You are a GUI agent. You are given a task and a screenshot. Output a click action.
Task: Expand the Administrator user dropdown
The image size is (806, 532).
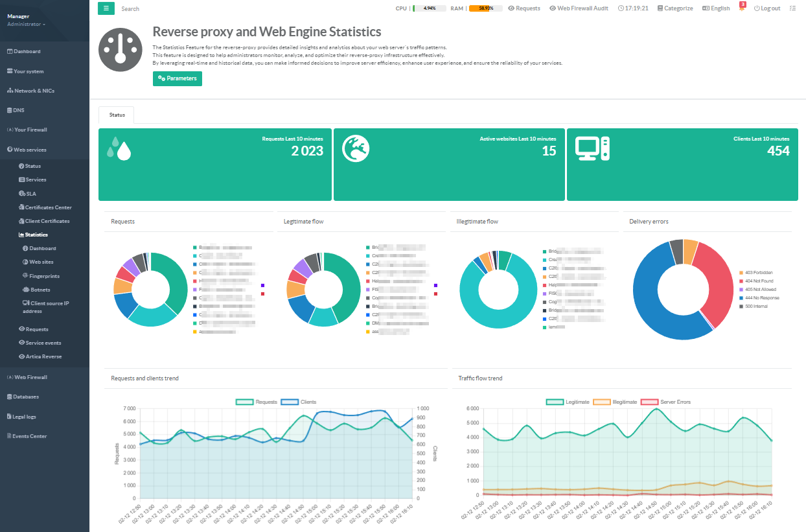coord(27,24)
